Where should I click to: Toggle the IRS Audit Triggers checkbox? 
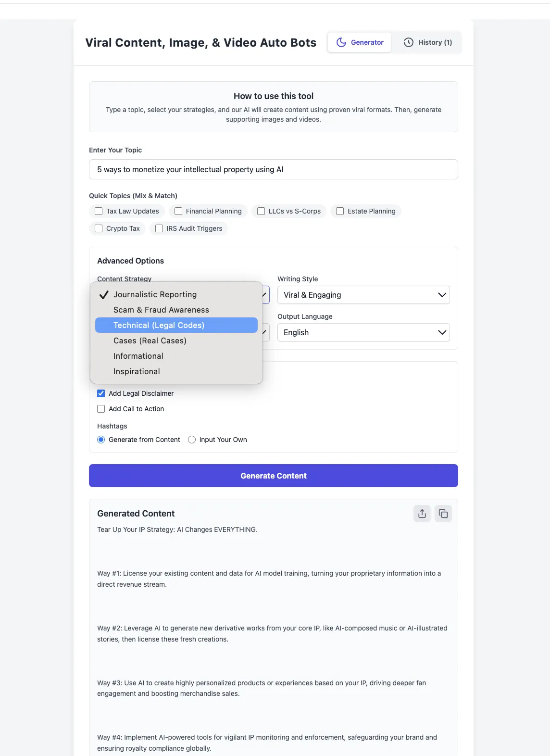click(159, 228)
